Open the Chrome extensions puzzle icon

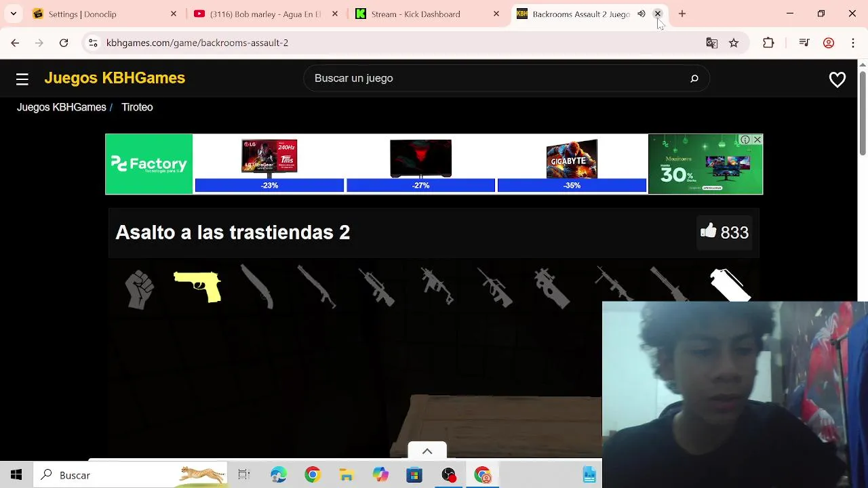click(768, 43)
